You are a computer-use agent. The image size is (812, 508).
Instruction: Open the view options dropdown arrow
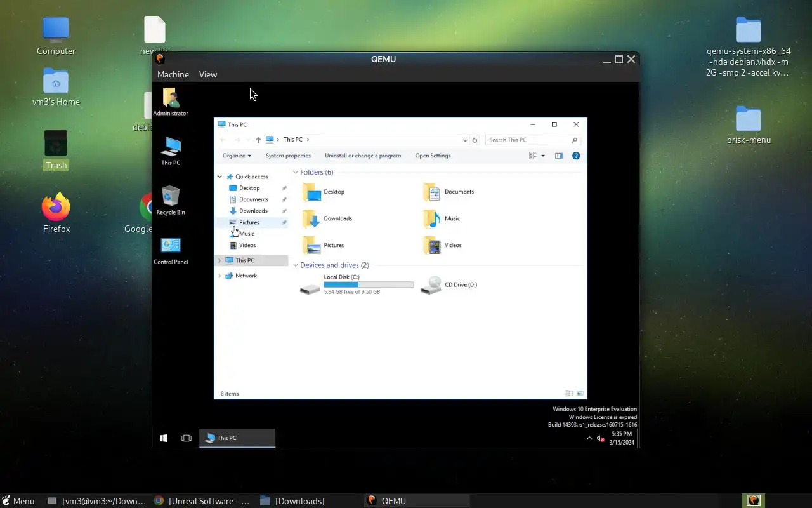pos(543,156)
